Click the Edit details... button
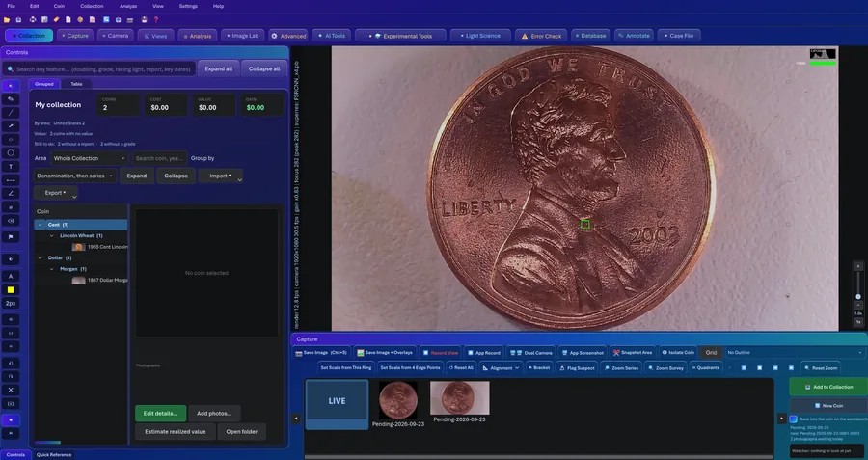Viewport: 868px width, 460px height. click(x=160, y=414)
